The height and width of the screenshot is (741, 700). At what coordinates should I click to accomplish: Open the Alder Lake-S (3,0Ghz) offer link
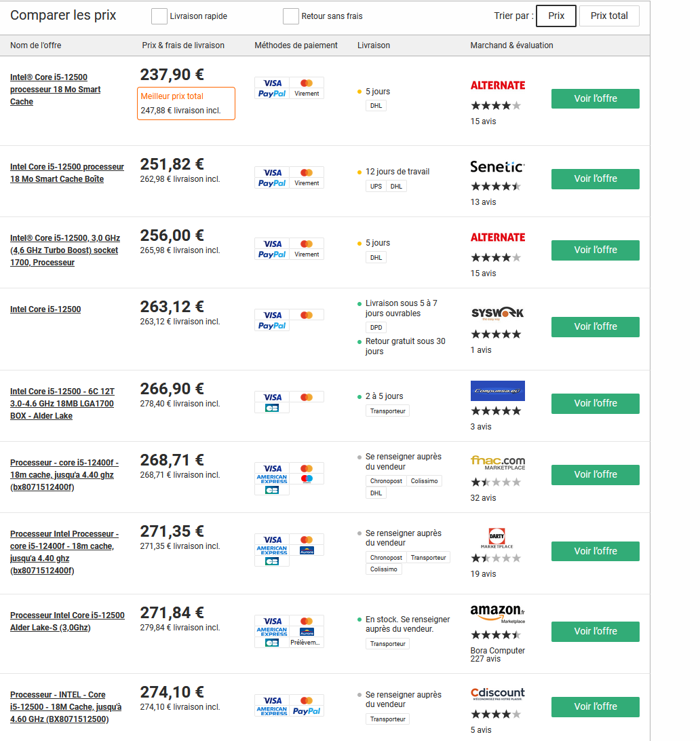point(67,622)
